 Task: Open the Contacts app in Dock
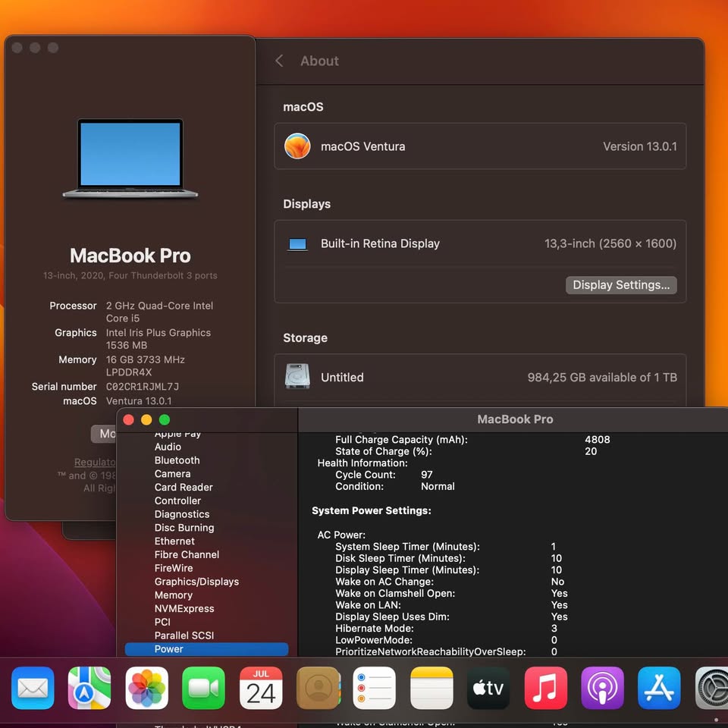(x=318, y=688)
